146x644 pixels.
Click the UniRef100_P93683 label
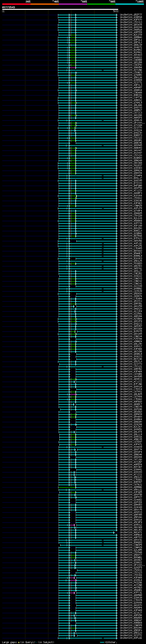click(131, 263)
